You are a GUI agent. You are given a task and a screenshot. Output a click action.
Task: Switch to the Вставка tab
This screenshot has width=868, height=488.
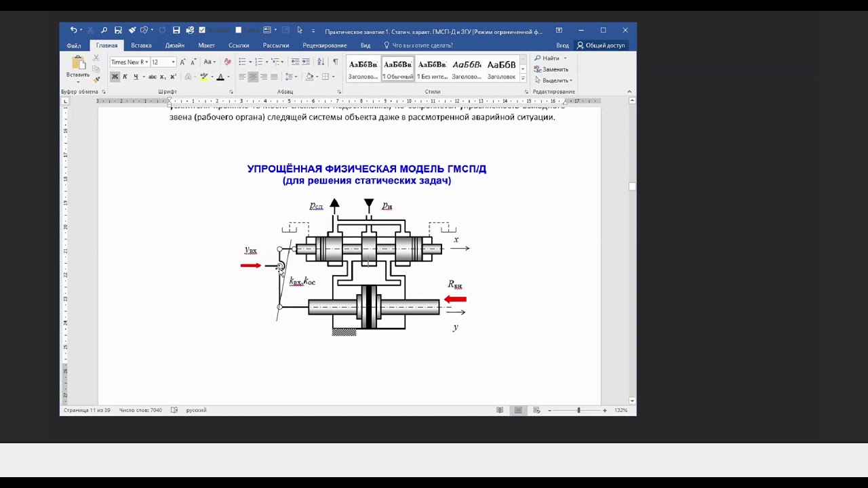pyautogui.click(x=141, y=45)
